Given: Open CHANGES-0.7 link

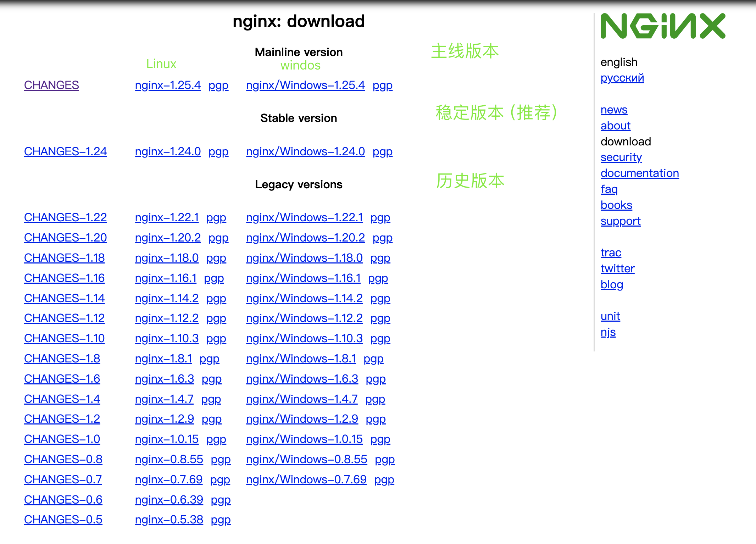Looking at the screenshot, I should (x=63, y=479).
